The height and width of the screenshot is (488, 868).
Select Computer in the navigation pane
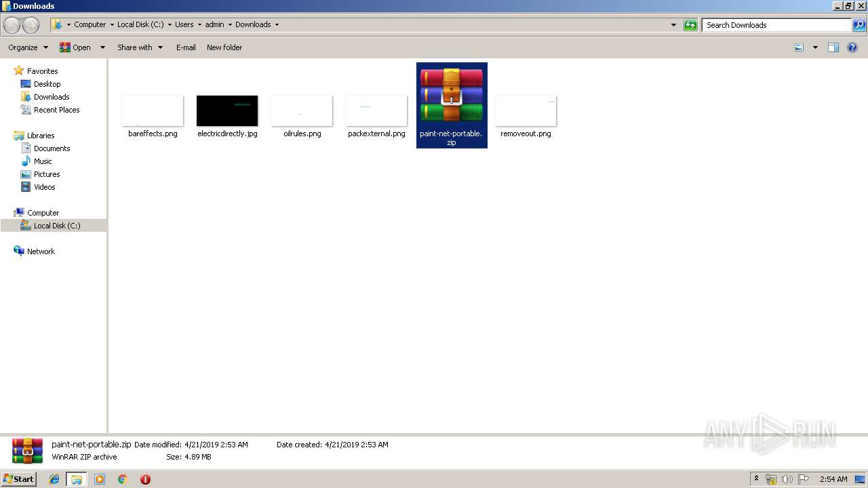point(43,213)
